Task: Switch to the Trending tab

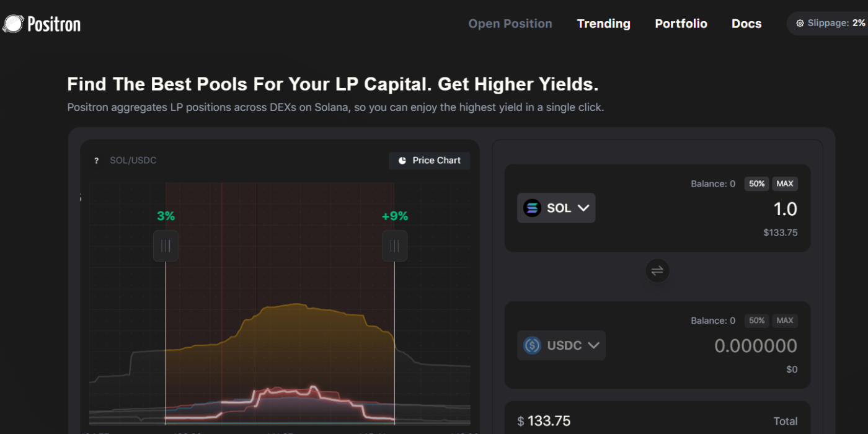Action: pyautogui.click(x=603, y=24)
